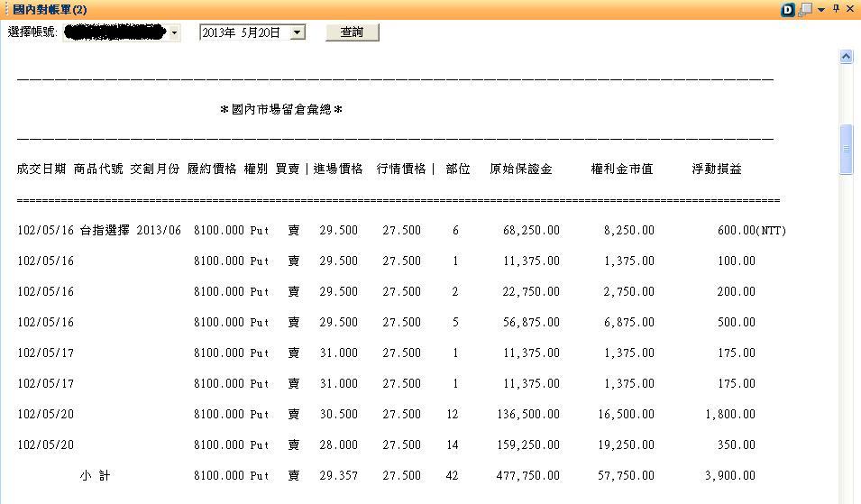Click the 8,250.00 premium value

[x=629, y=231]
